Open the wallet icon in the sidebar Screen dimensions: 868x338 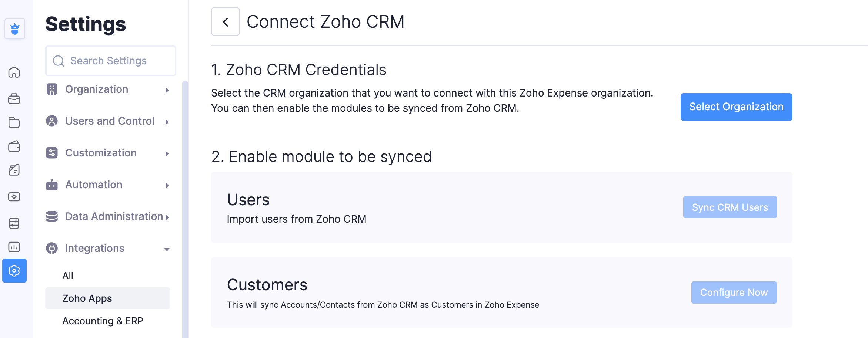[x=14, y=146]
